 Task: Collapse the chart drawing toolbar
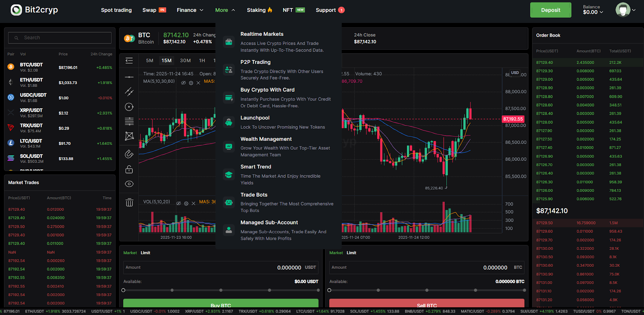[x=129, y=60]
